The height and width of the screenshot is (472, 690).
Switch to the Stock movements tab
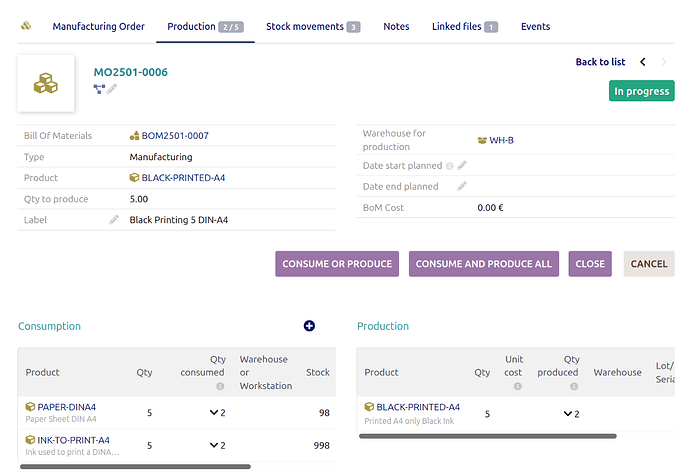tap(312, 27)
